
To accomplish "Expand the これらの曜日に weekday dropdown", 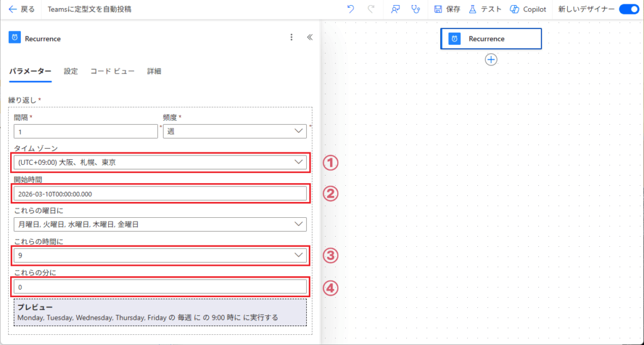I will click(x=160, y=224).
